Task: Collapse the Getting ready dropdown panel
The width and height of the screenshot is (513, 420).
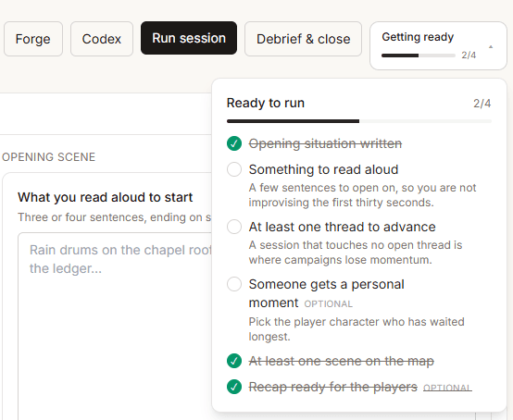Action: point(438,45)
